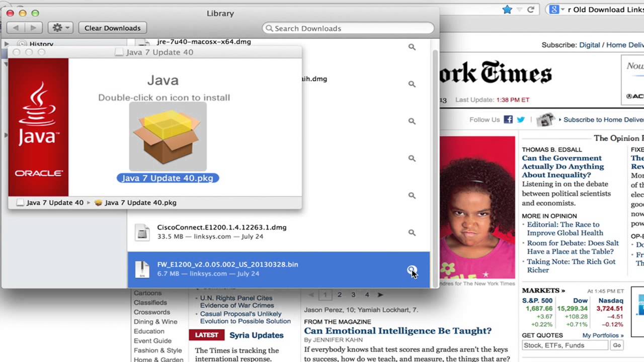This screenshot has height=362, width=644.
Task: Open Subscribe to Home Delivery link
Action: click(x=604, y=120)
